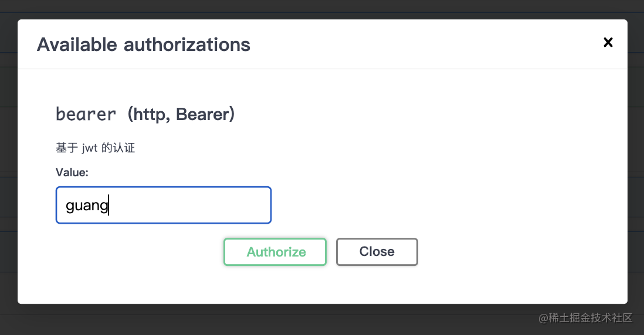Screen dimensions: 644x335
Task: Click the word "authorizations" in the header
Action: click(x=187, y=45)
